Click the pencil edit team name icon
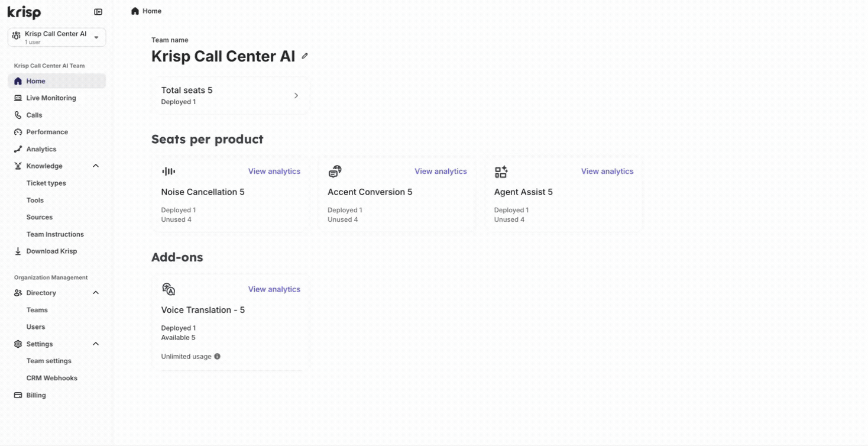868x446 pixels. [305, 56]
